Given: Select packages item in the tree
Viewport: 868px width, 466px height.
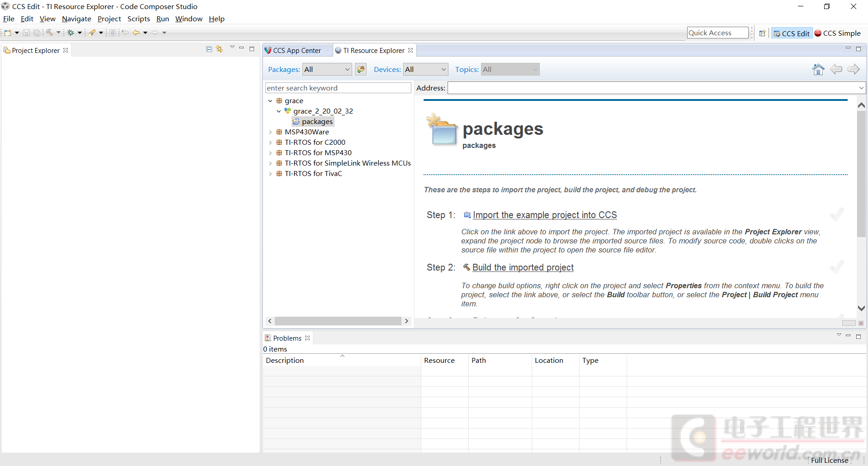Looking at the screenshot, I should click(317, 121).
